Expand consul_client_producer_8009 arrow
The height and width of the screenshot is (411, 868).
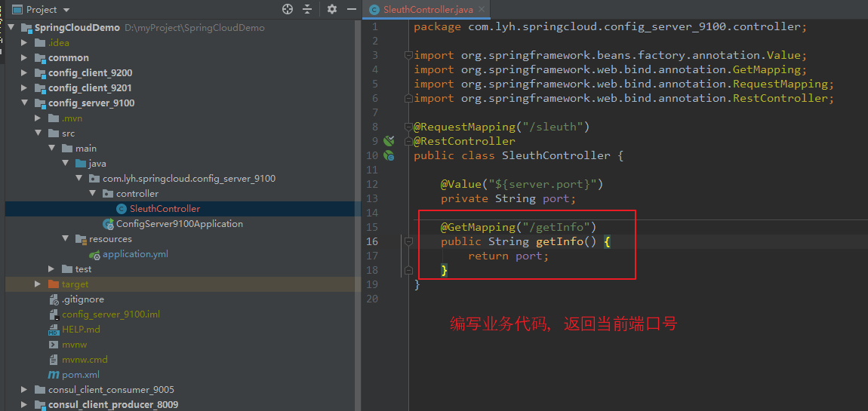[24, 404]
